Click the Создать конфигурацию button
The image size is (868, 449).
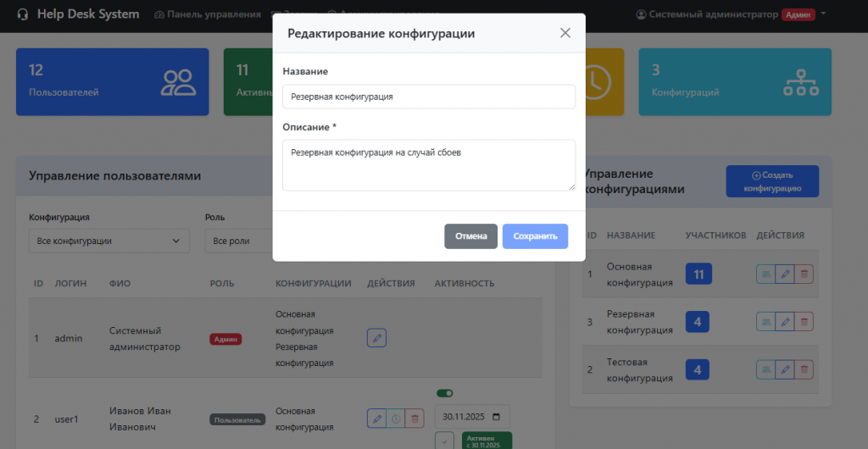(772, 181)
